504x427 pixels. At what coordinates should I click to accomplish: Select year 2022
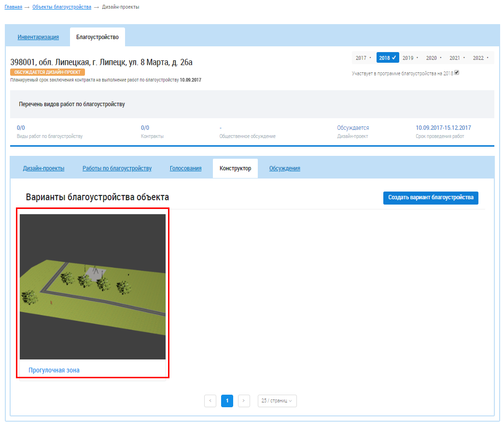coord(478,58)
